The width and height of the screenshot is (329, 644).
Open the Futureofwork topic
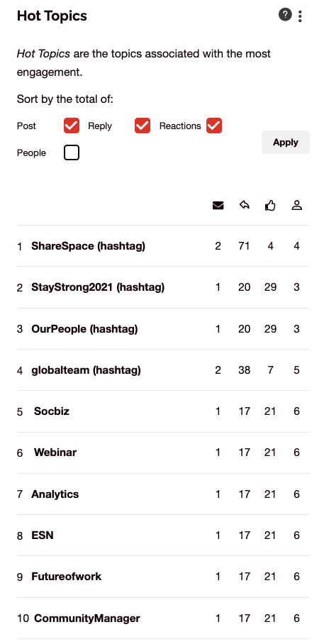tap(66, 576)
